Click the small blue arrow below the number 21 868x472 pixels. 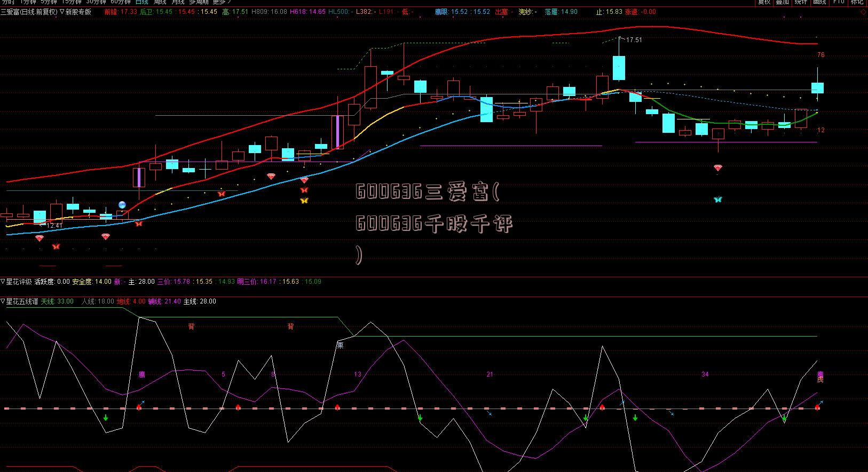pyautogui.click(x=490, y=413)
